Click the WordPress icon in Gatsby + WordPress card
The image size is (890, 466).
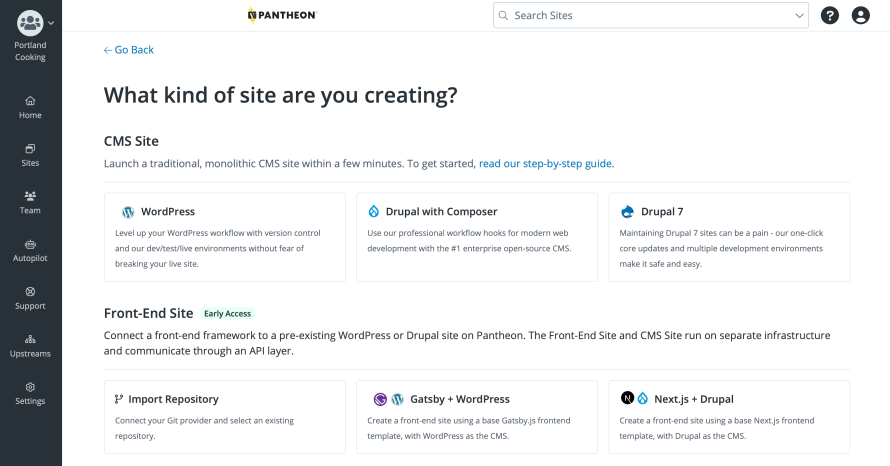point(398,400)
